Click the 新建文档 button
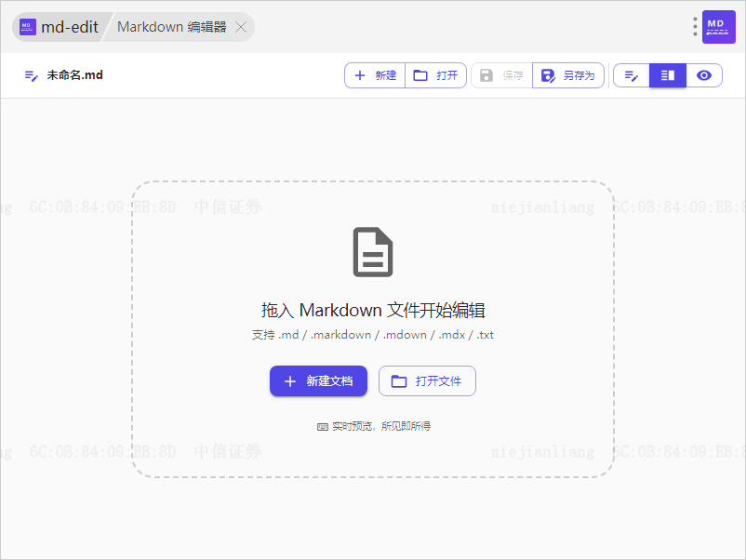Viewport: 746px width, 560px height. pyautogui.click(x=318, y=381)
